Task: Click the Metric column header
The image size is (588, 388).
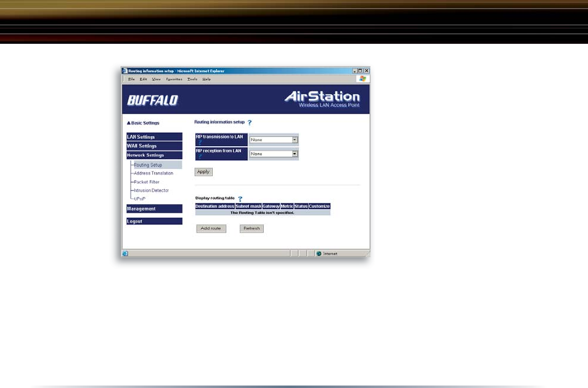Action: click(x=287, y=207)
